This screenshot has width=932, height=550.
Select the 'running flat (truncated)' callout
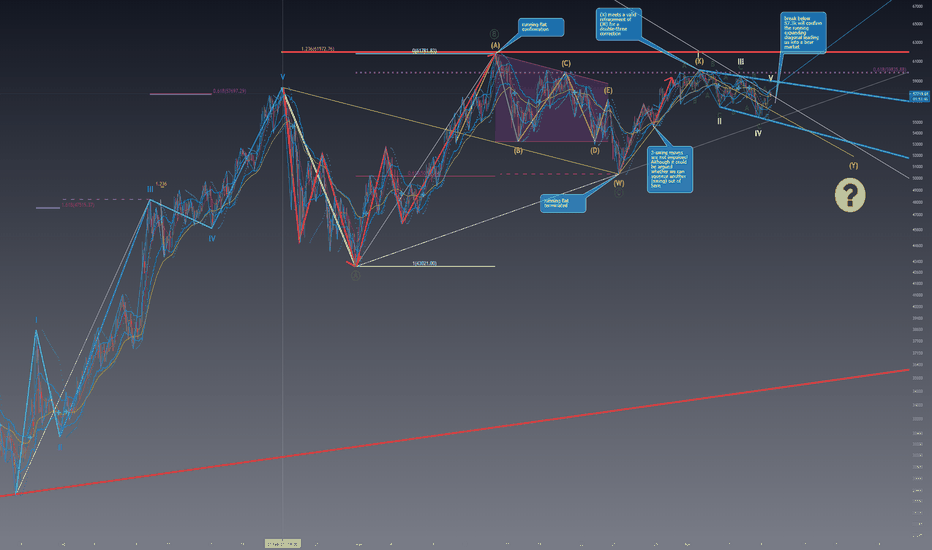click(562, 203)
